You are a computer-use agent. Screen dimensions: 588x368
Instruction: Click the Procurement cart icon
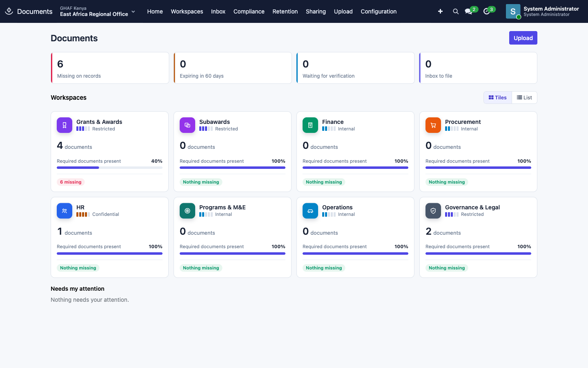point(433,125)
